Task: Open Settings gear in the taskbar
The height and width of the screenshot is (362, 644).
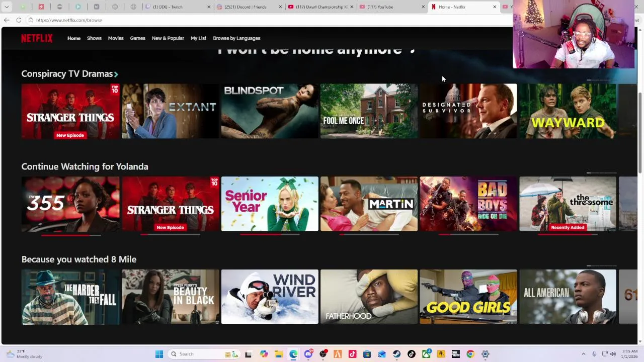Action: point(486,354)
